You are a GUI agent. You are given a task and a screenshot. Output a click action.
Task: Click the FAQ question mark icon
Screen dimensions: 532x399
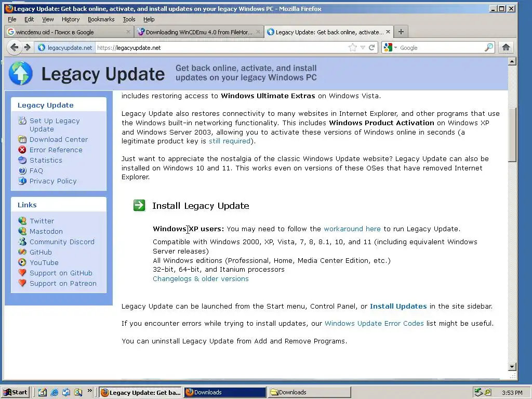(x=22, y=170)
